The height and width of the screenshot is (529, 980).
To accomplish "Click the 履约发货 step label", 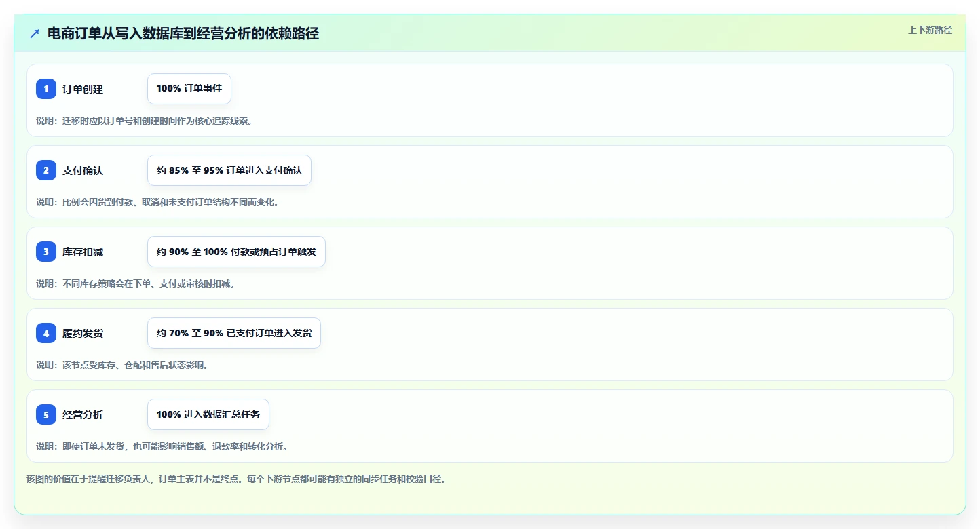I will 83,333.
